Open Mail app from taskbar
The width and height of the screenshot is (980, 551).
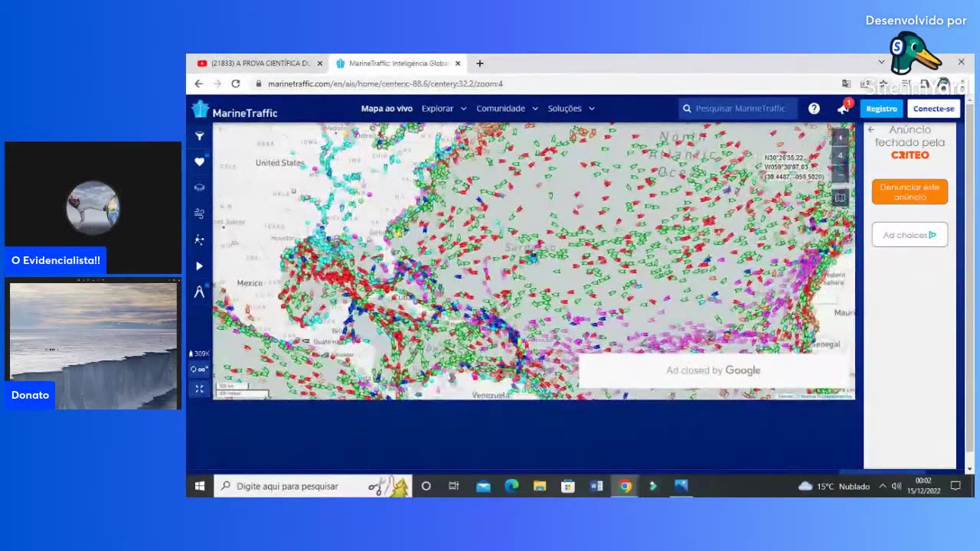(x=483, y=486)
